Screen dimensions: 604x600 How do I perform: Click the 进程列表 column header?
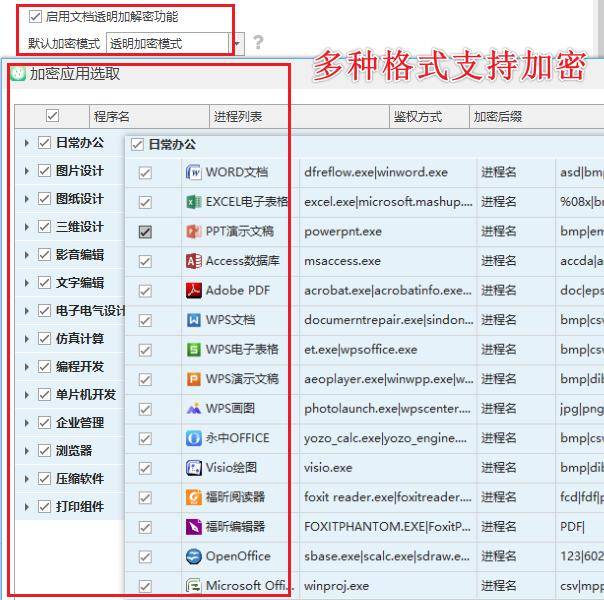click(x=300, y=116)
